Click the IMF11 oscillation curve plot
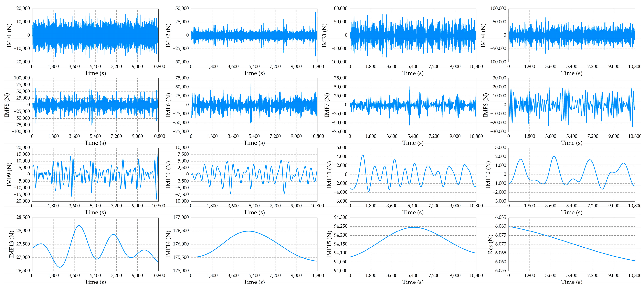The image size is (644, 289). point(413,174)
